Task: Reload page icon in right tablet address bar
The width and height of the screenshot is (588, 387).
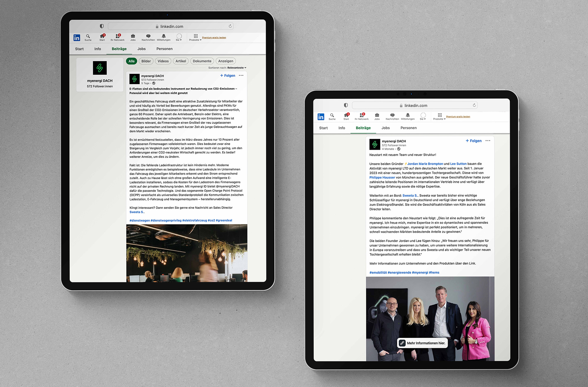Action: (474, 105)
